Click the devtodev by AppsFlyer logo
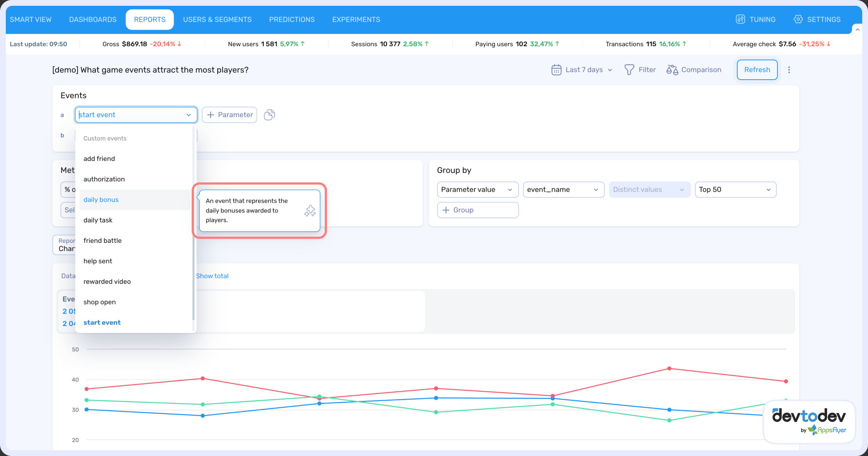Viewport: 868px width, 456px height. (x=809, y=421)
